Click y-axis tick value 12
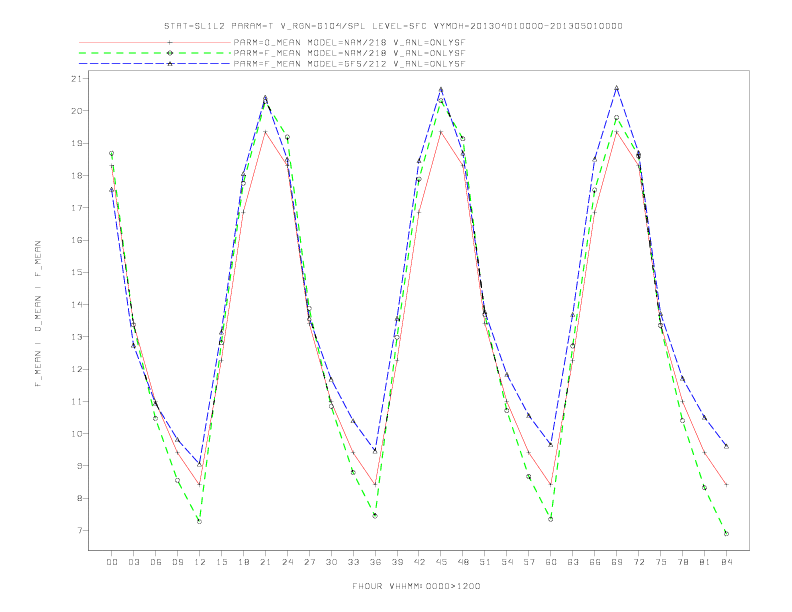 point(76,369)
